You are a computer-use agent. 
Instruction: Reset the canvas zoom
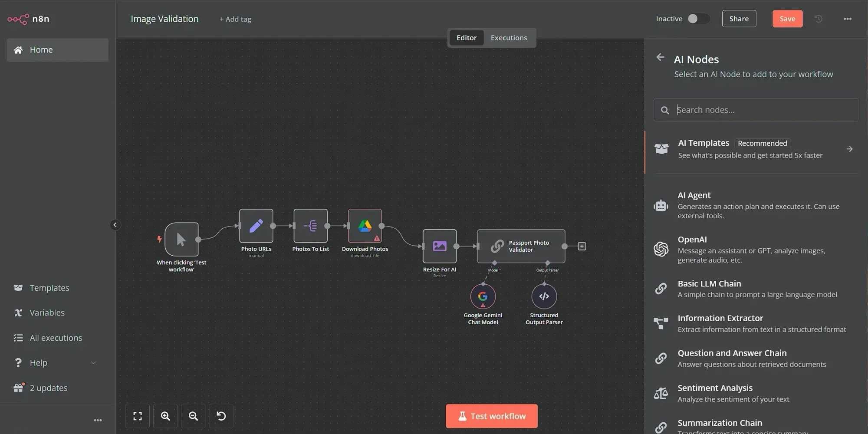click(221, 416)
